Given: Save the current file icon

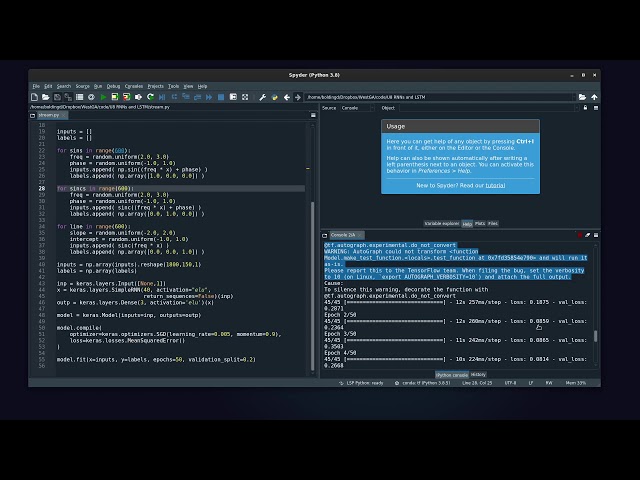Looking at the screenshot, I should [x=57, y=97].
